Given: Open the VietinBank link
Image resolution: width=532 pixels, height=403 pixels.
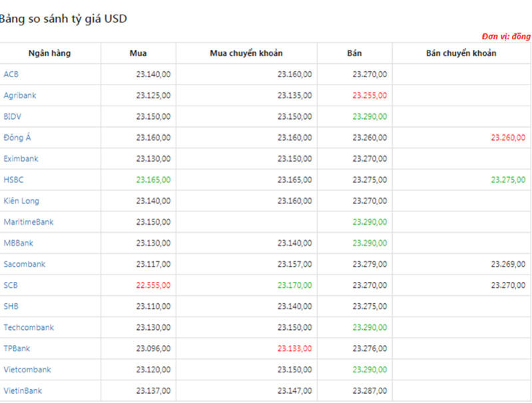Looking at the screenshot, I should coord(23,390).
